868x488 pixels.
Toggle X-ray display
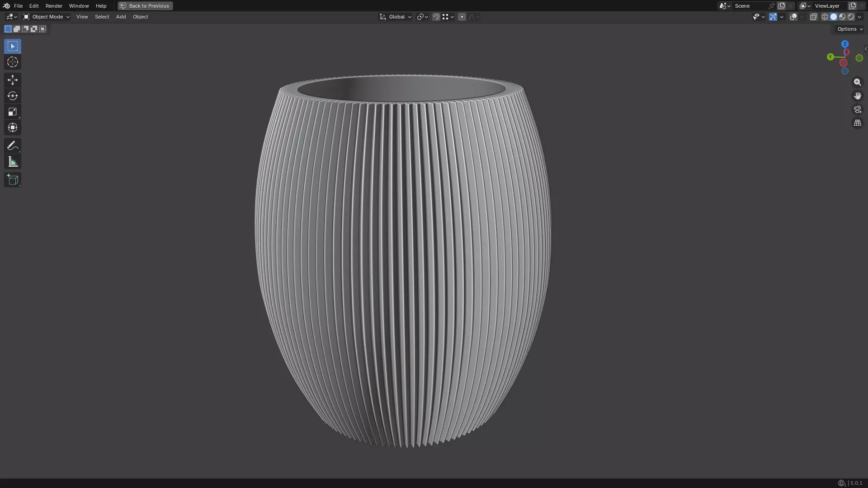813,17
